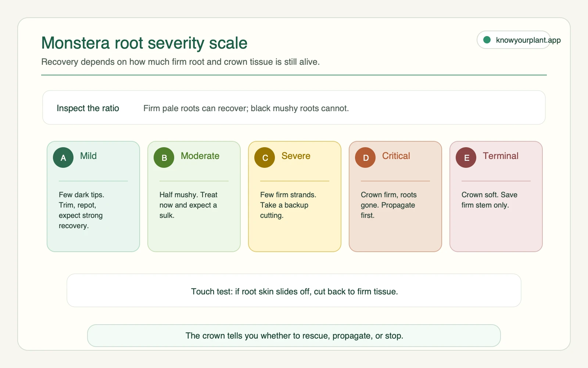Open the knowyourplant.app link
Image resolution: width=588 pixels, height=368 pixels.
528,40
